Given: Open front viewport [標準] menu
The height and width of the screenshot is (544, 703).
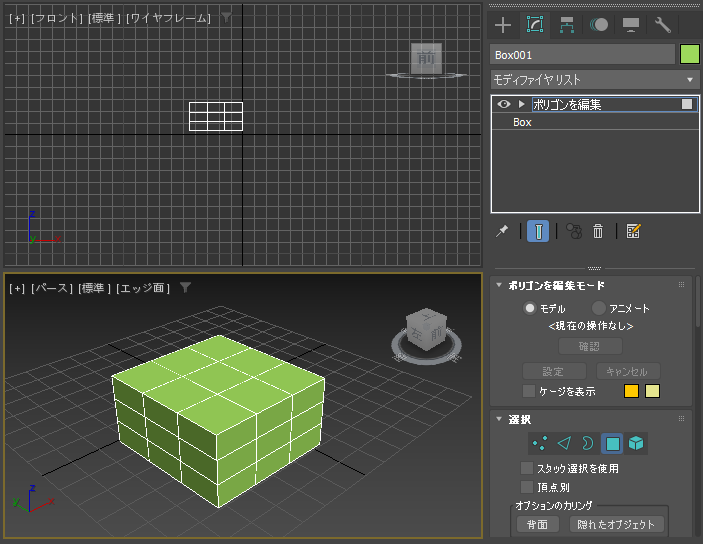Looking at the screenshot, I should tap(105, 18).
